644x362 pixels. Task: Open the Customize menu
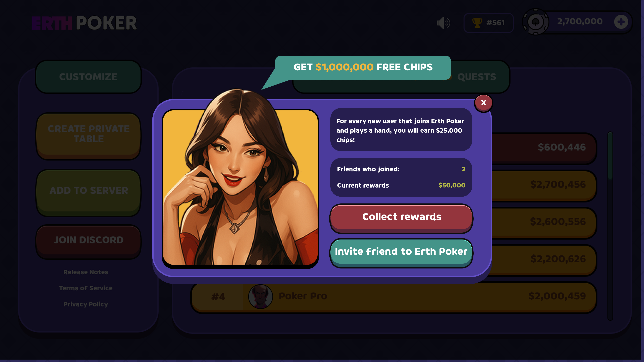point(88,77)
